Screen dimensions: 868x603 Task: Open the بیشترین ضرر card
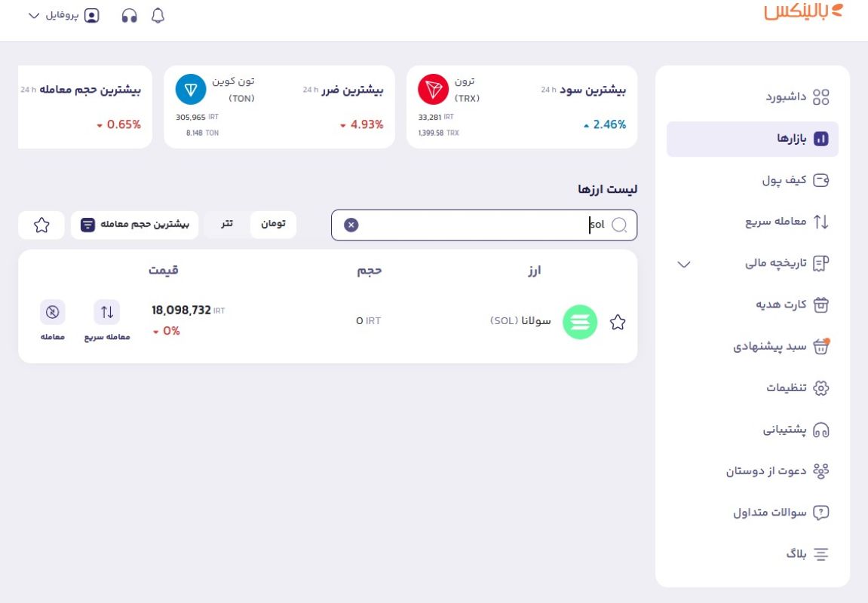(x=280, y=107)
